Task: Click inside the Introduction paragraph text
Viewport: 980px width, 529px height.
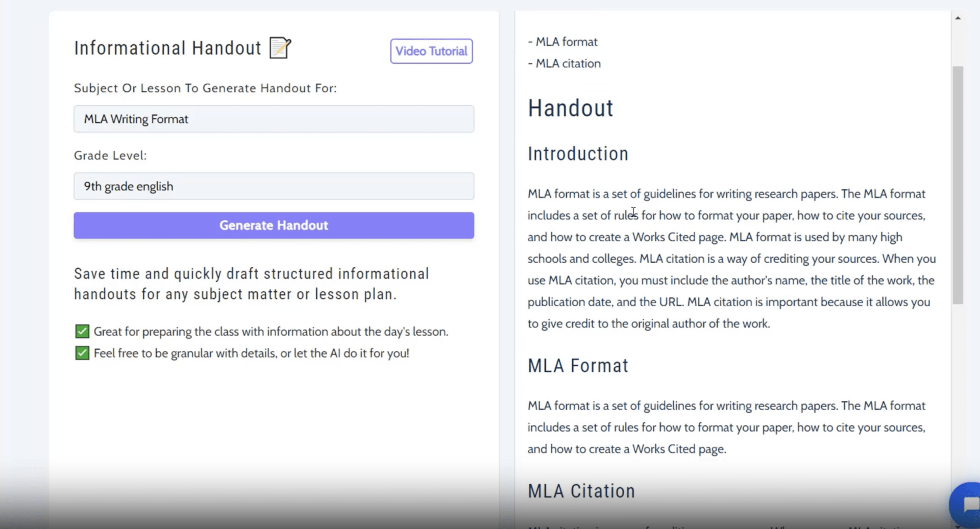Action: click(x=731, y=259)
